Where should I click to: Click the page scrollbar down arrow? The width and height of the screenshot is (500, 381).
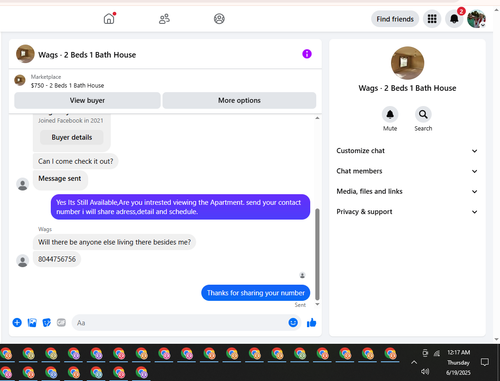coord(496,339)
